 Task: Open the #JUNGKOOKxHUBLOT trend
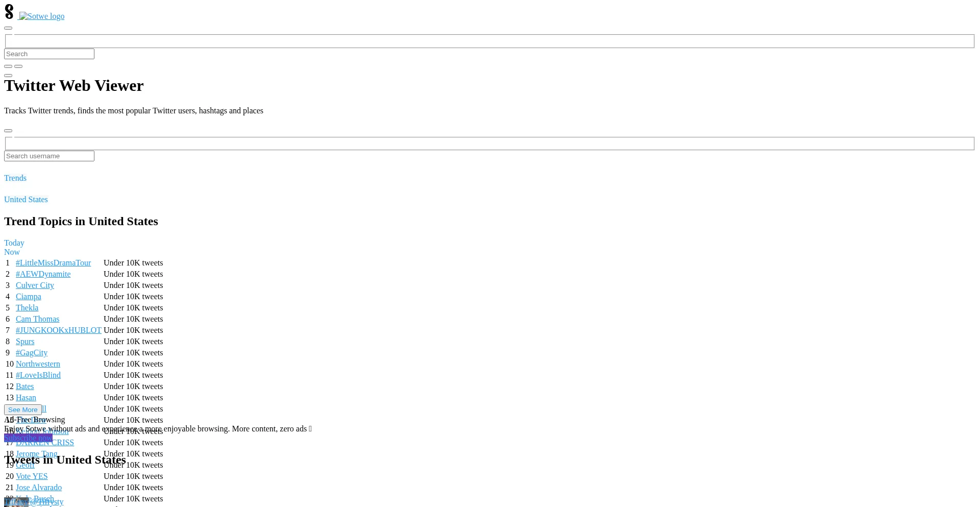coord(59,330)
